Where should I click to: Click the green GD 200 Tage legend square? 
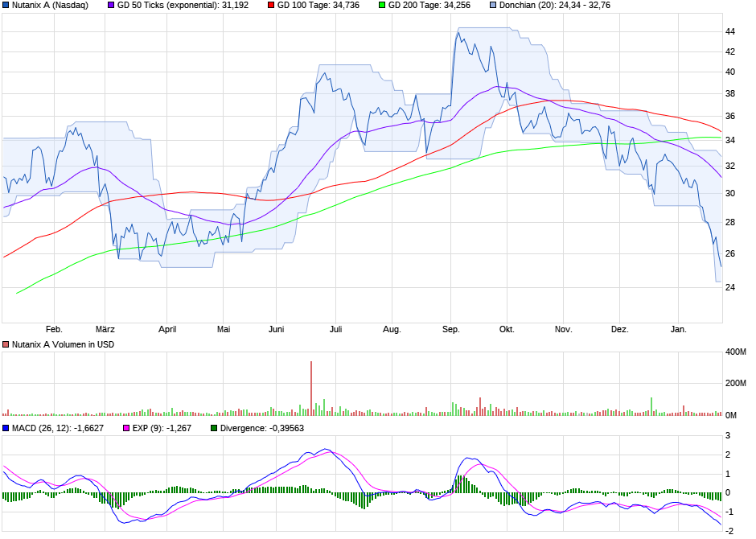coord(381,6)
